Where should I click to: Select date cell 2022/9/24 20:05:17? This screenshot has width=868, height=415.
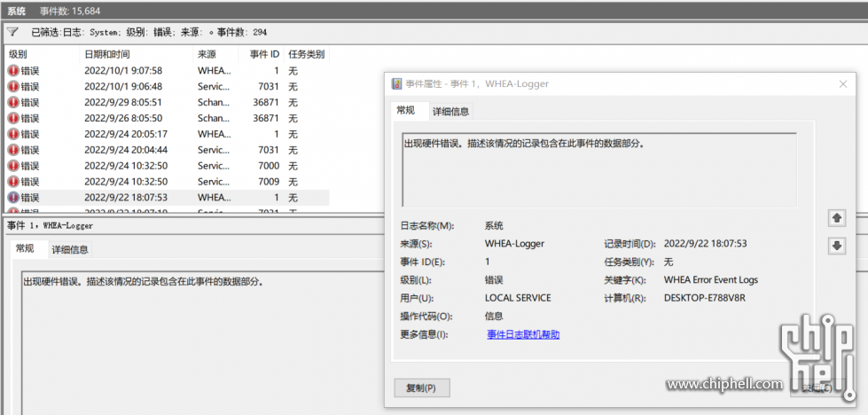click(x=126, y=135)
